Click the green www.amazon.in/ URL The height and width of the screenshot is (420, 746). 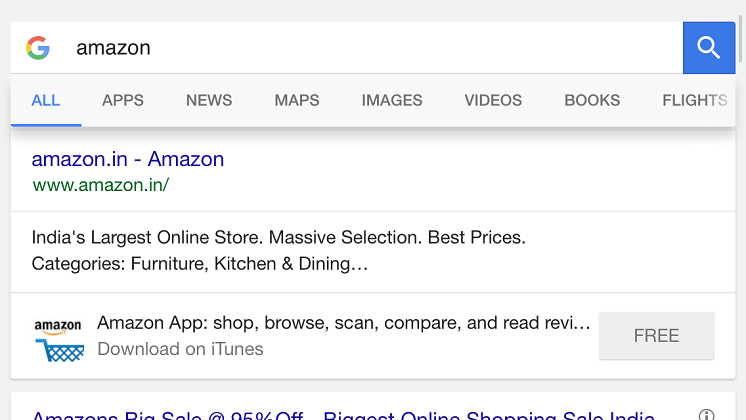pyautogui.click(x=101, y=185)
